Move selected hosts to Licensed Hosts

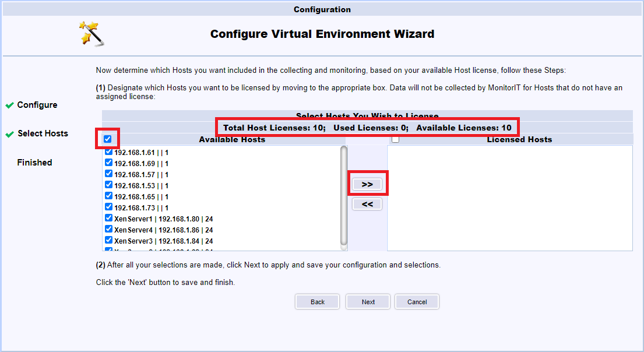(367, 184)
